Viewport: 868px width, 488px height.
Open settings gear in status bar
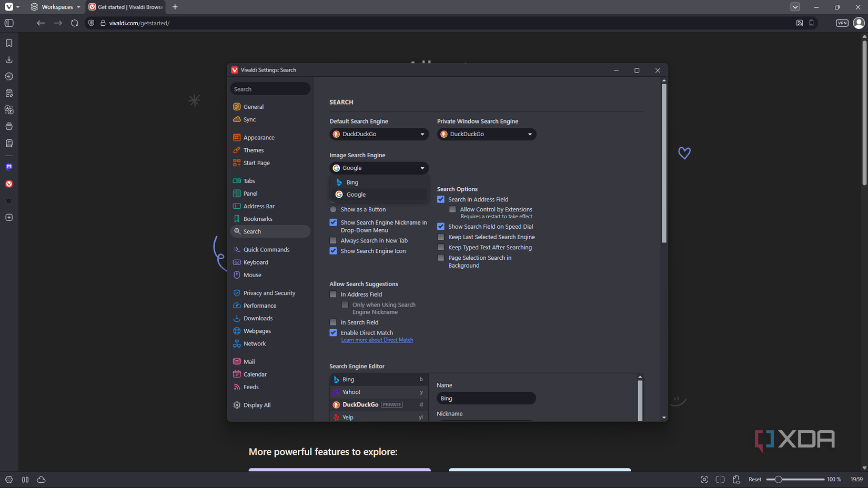point(9,480)
